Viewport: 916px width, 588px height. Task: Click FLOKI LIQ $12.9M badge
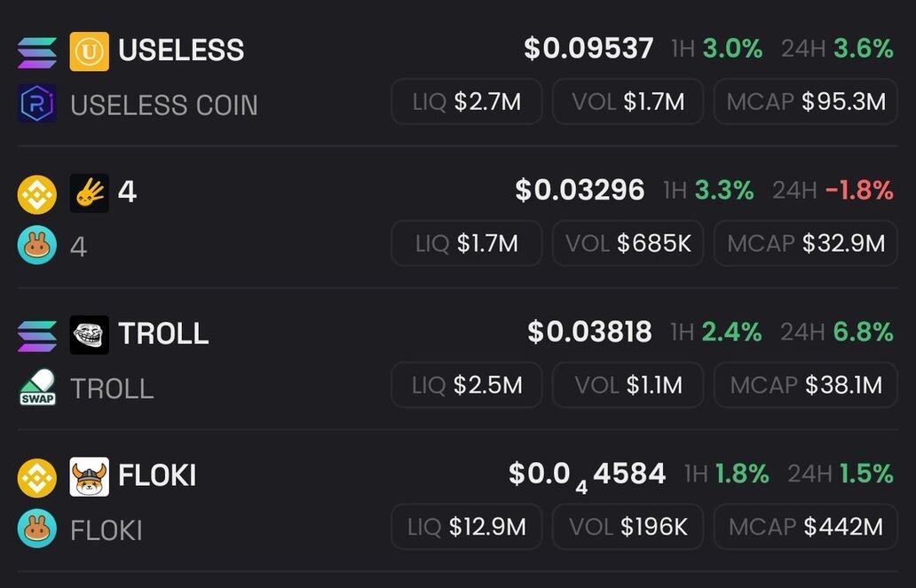[466, 528]
